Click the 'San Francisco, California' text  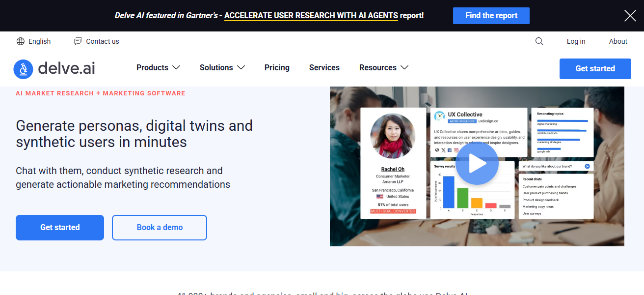pyautogui.click(x=393, y=190)
